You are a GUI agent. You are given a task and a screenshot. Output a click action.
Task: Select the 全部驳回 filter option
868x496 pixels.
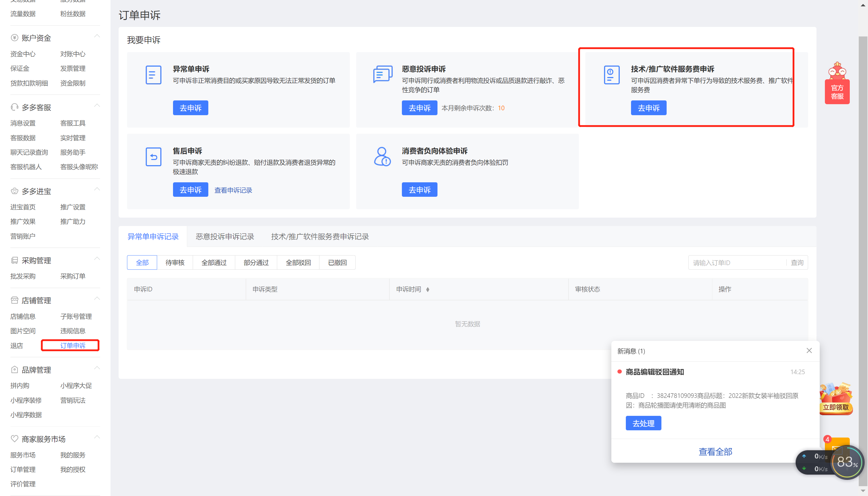[298, 262]
